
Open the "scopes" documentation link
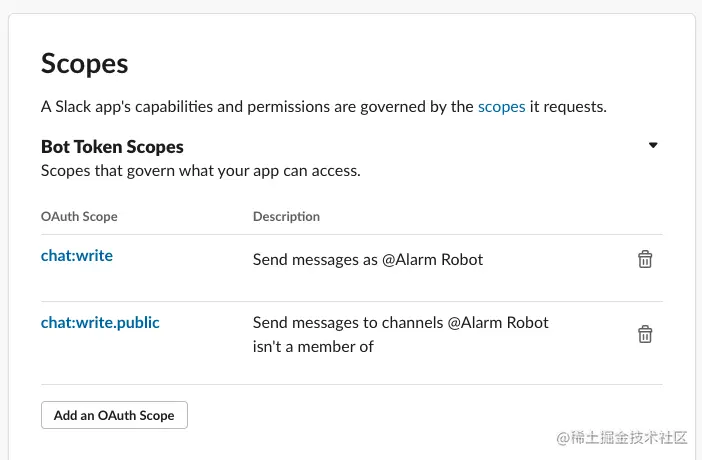click(501, 106)
